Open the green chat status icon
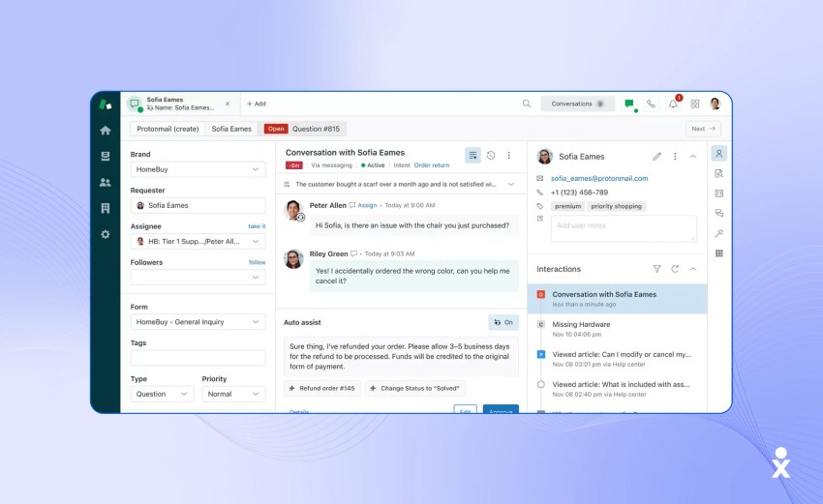Screen dimensions: 823x504 coord(628,104)
